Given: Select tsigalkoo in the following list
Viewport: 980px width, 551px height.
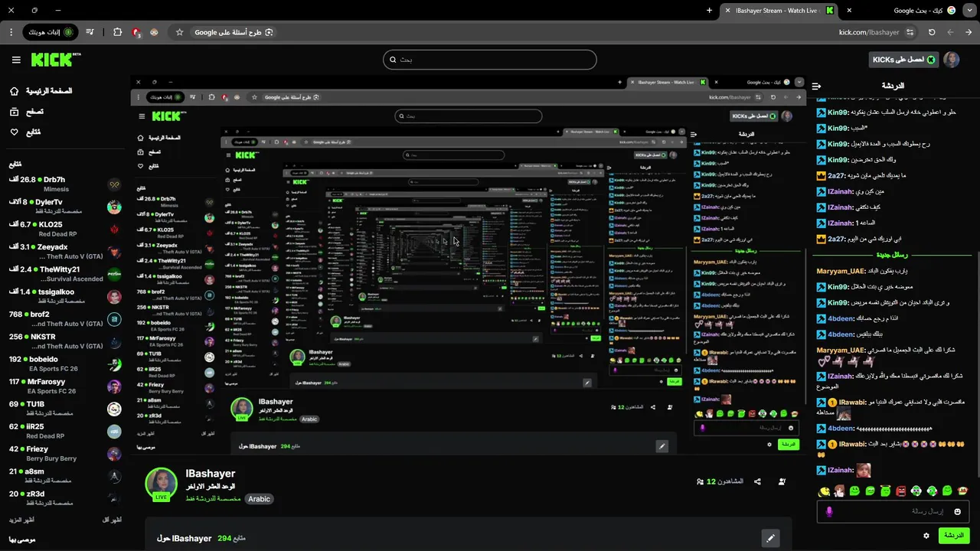Looking at the screenshot, I should pos(65,296).
